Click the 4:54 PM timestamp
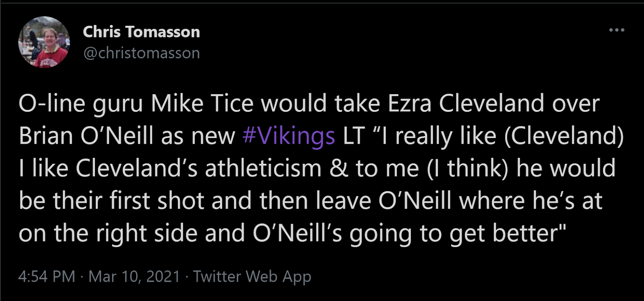This screenshot has width=644, height=301. point(47,276)
